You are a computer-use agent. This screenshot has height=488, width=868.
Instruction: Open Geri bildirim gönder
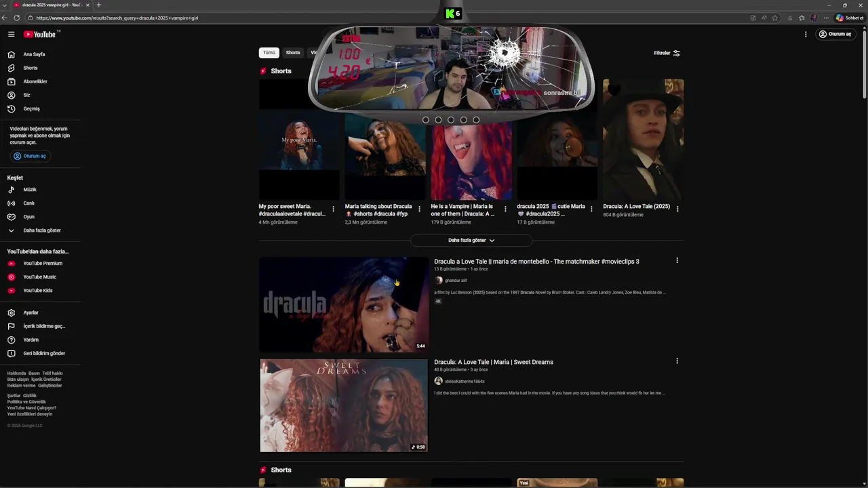[x=41, y=353]
